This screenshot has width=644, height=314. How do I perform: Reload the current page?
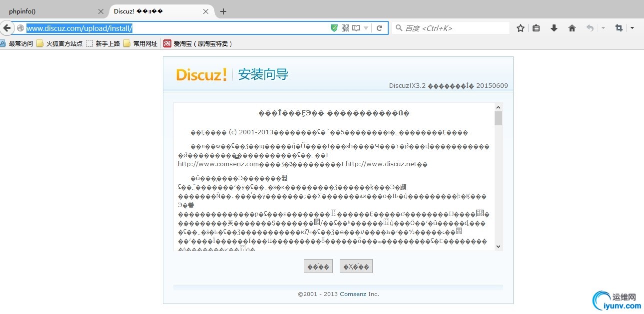(x=380, y=28)
